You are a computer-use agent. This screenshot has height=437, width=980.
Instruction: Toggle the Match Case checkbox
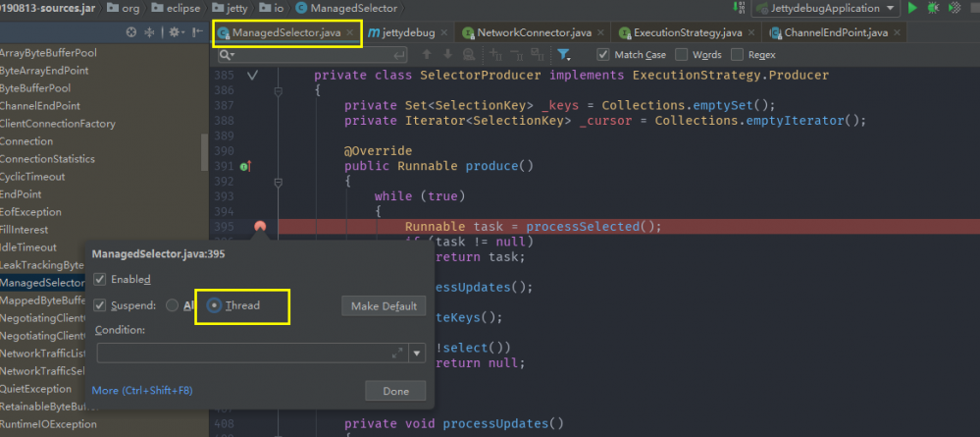click(602, 55)
